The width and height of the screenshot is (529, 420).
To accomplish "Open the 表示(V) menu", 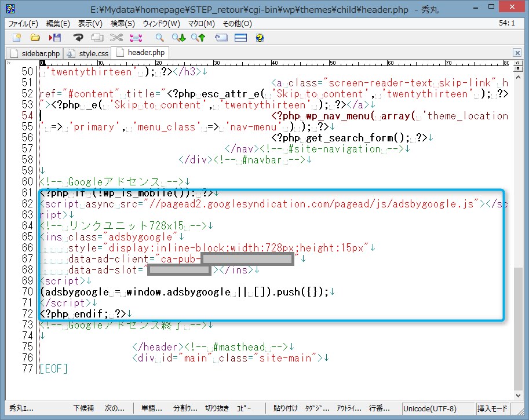I will pos(90,24).
